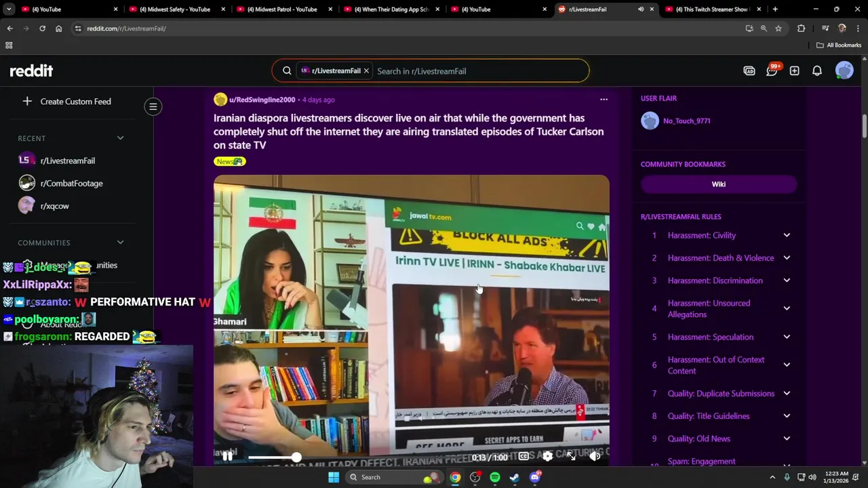Open a new browser tab
Viewport: 868px width, 488px height.
pyautogui.click(x=775, y=9)
